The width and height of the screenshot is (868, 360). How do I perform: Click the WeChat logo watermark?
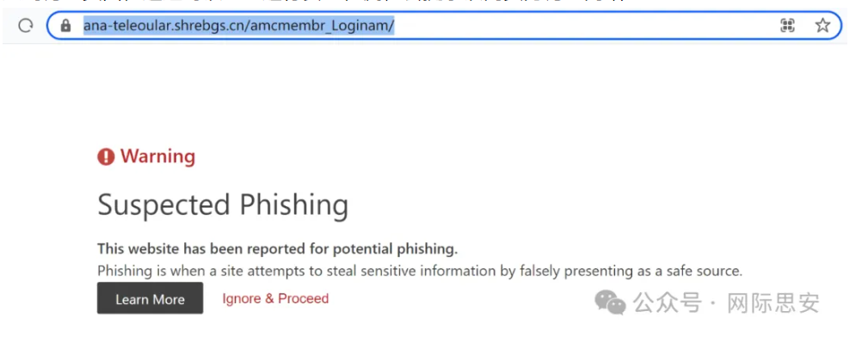click(x=610, y=302)
